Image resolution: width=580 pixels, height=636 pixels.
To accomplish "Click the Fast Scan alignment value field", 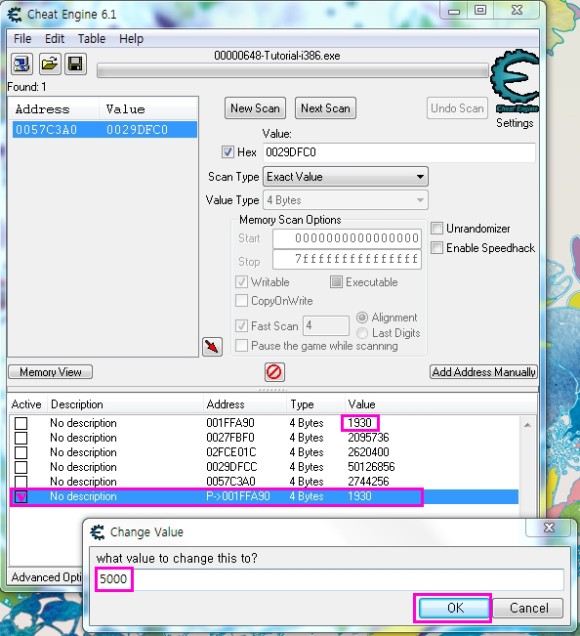I will coord(326,326).
